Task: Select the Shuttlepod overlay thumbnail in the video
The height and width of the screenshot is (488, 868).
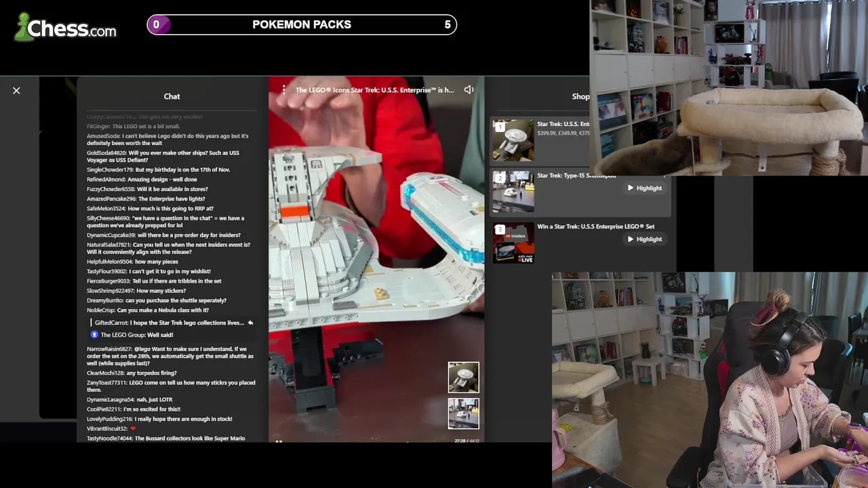Action: tap(463, 413)
